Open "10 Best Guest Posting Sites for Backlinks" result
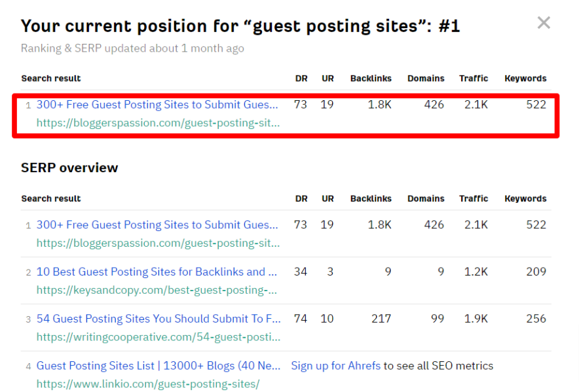 pos(157,272)
